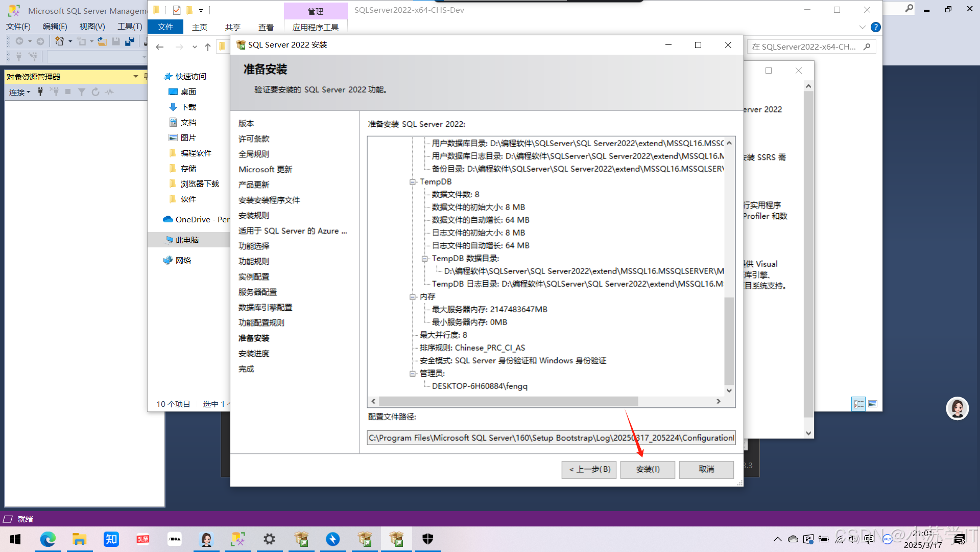This screenshot has height=552, width=980.
Task: Open the Object Explorer panel dropdown arrow
Action: 135,77
